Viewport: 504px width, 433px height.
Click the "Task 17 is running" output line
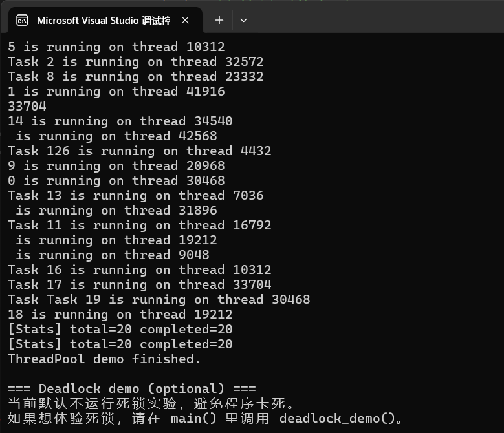click(139, 284)
